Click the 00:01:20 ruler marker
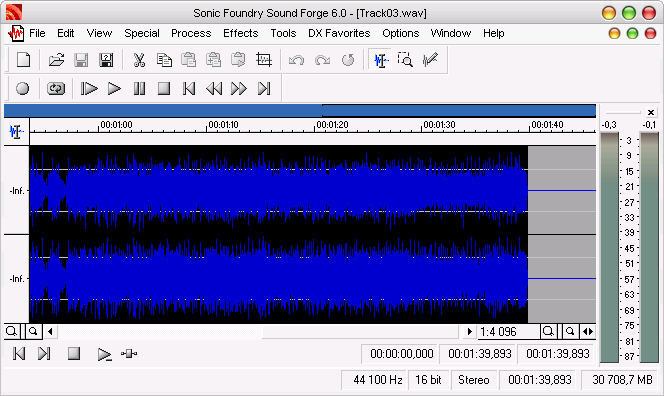The height and width of the screenshot is (396, 664). pyautogui.click(x=332, y=125)
